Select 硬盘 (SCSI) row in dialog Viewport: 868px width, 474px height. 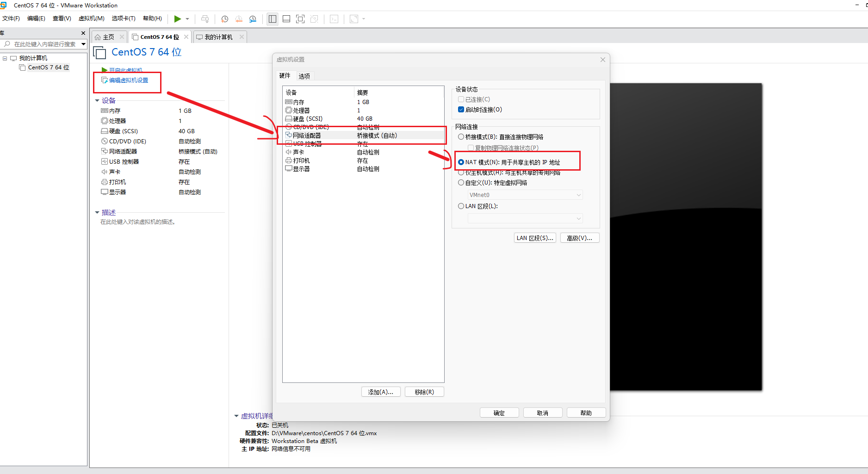[x=363, y=119]
